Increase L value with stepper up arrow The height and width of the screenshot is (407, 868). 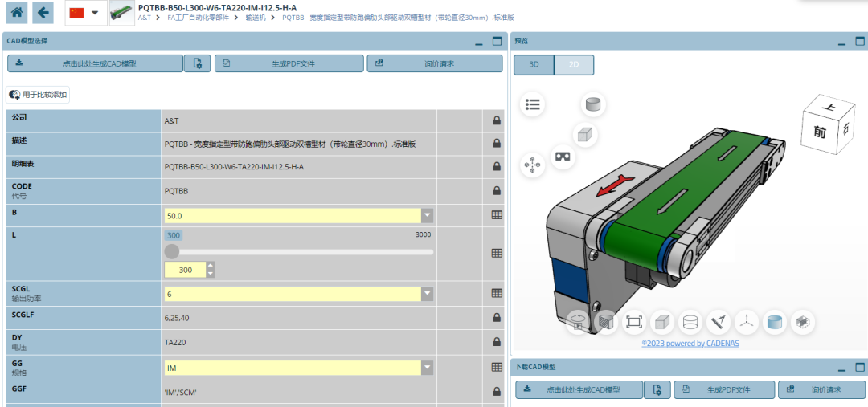[210, 267]
